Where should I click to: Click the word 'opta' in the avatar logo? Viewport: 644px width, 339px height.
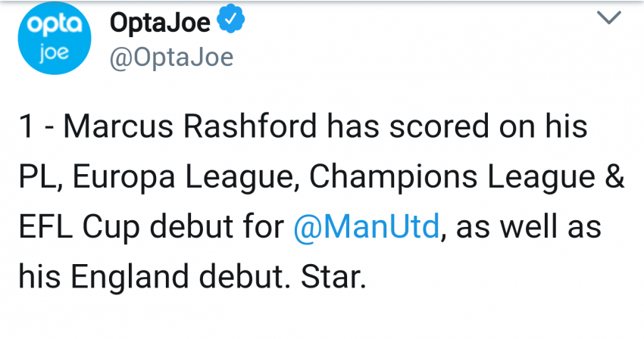(x=55, y=24)
